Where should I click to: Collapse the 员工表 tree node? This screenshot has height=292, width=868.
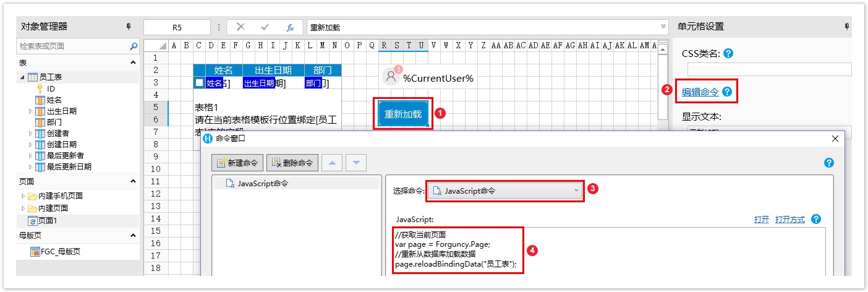pos(23,77)
